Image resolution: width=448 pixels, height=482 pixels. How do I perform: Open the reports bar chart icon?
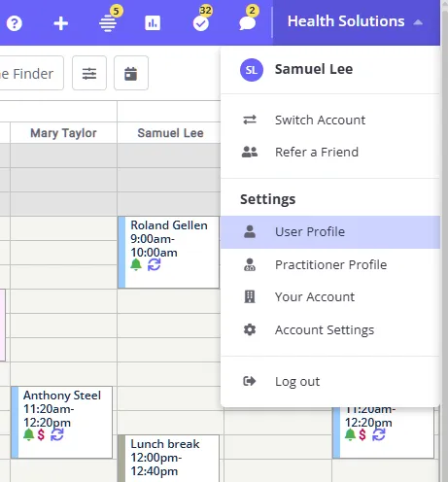point(153,23)
